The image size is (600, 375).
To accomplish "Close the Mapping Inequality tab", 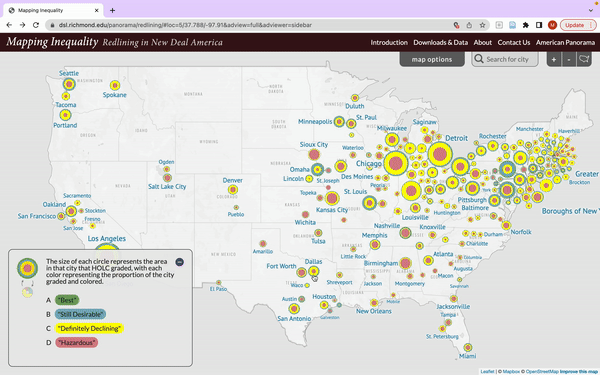I will coord(96,10).
